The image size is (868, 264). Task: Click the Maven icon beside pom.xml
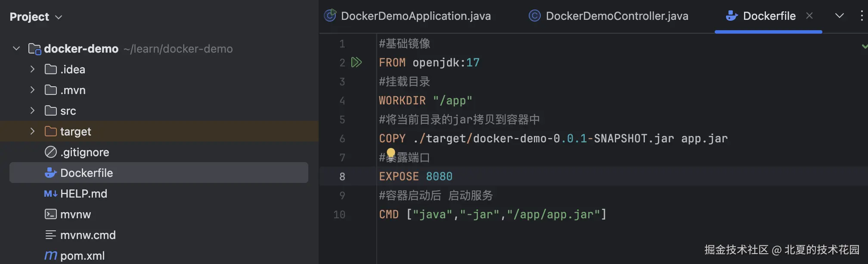(x=51, y=256)
